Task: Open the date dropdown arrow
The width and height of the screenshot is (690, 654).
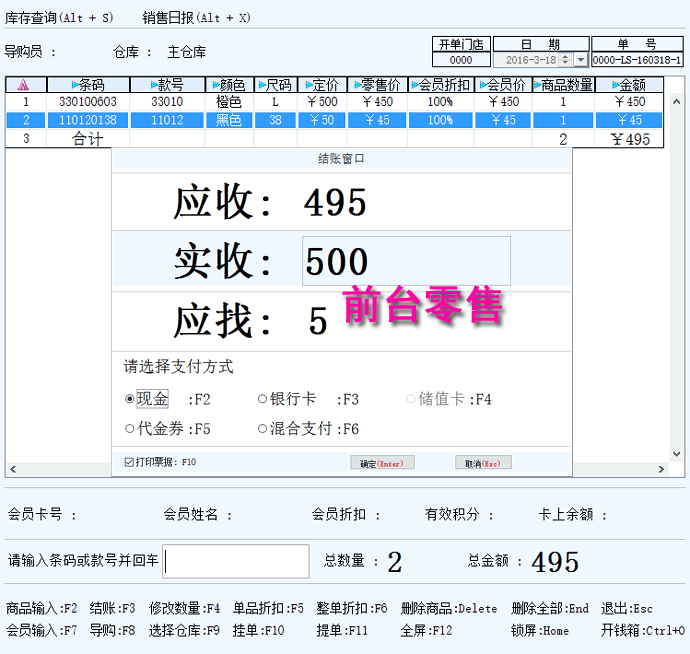Action: point(581,59)
